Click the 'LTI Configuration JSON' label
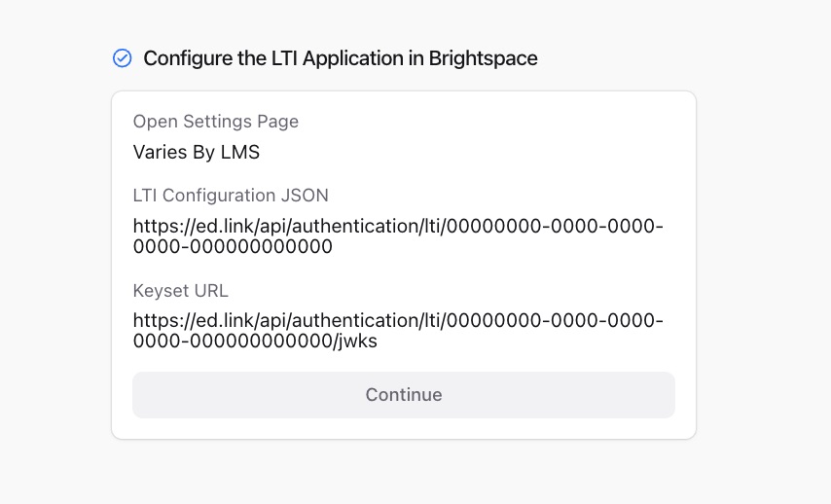 pyautogui.click(x=231, y=196)
